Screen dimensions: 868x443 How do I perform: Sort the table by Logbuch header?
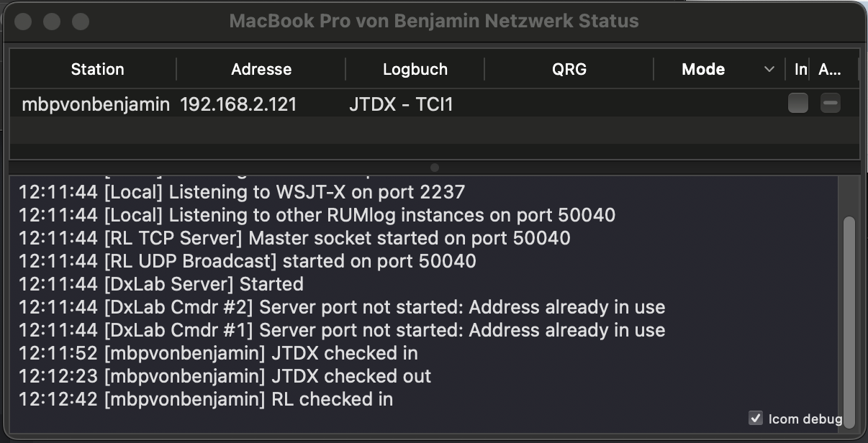click(x=415, y=70)
